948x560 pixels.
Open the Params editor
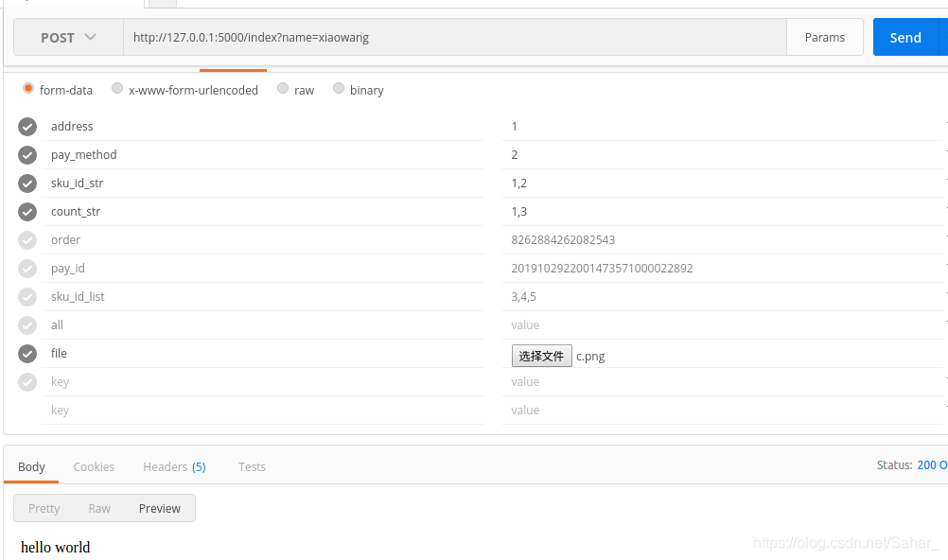point(825,38)
